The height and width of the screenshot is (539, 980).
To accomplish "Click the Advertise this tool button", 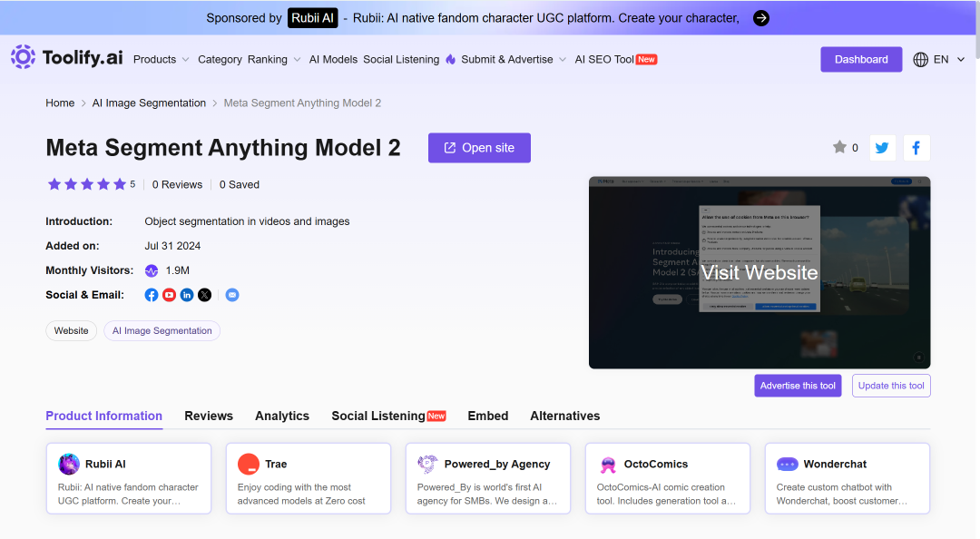I will pyautogui.click(x=798, y=386).
